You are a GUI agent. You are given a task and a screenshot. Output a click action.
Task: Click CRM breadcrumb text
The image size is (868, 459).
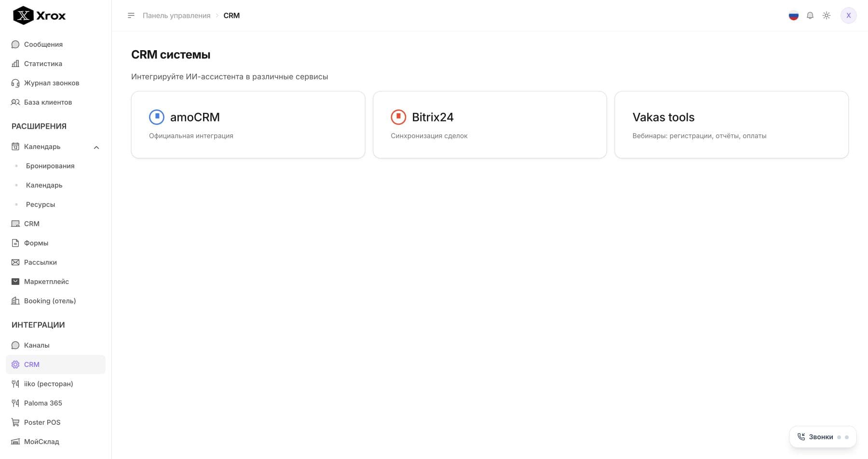pyautogui.click(x=231, y=15)
